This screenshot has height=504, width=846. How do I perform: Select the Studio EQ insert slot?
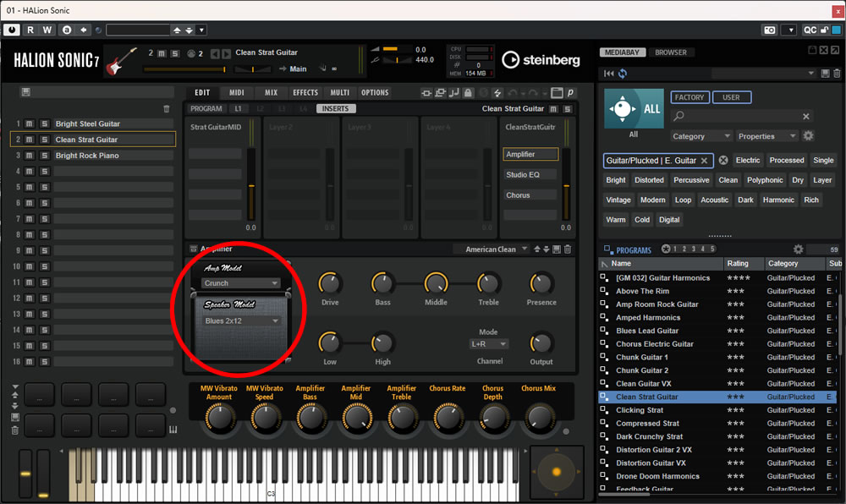click(530, 175)
